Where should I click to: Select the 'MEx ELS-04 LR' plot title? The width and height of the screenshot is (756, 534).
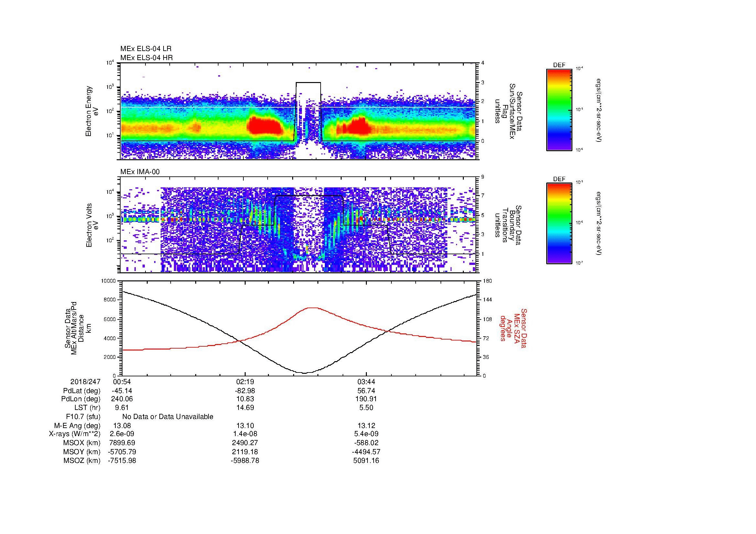146,49
